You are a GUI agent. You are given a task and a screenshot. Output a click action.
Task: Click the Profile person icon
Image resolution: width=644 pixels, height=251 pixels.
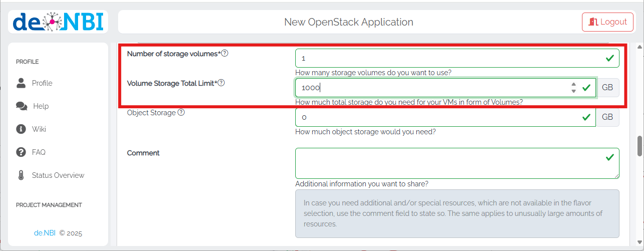21,83
